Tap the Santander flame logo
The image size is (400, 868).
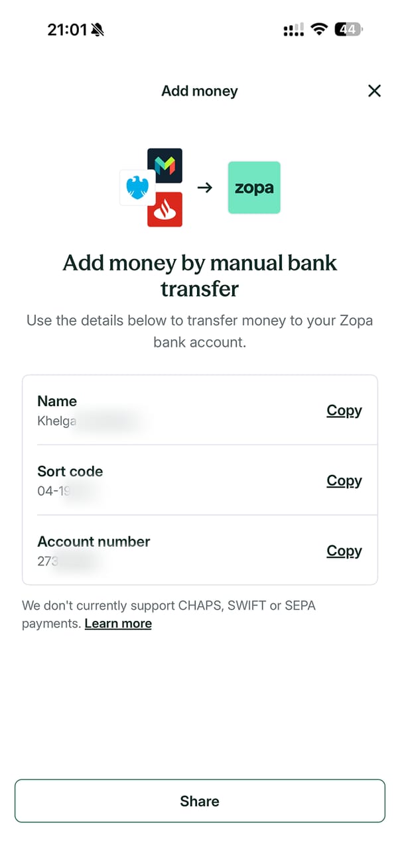pos(165,210)
